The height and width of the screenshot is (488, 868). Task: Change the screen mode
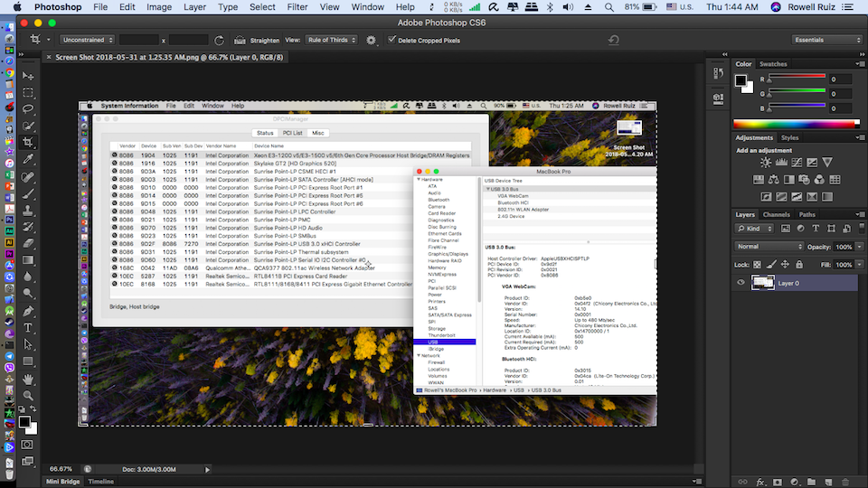27,461
